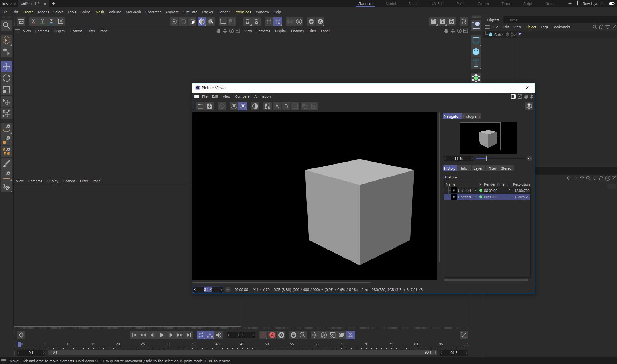
Task: Switch to the Histogram tab
Action: pyautogui.click(x=471, y=116)
